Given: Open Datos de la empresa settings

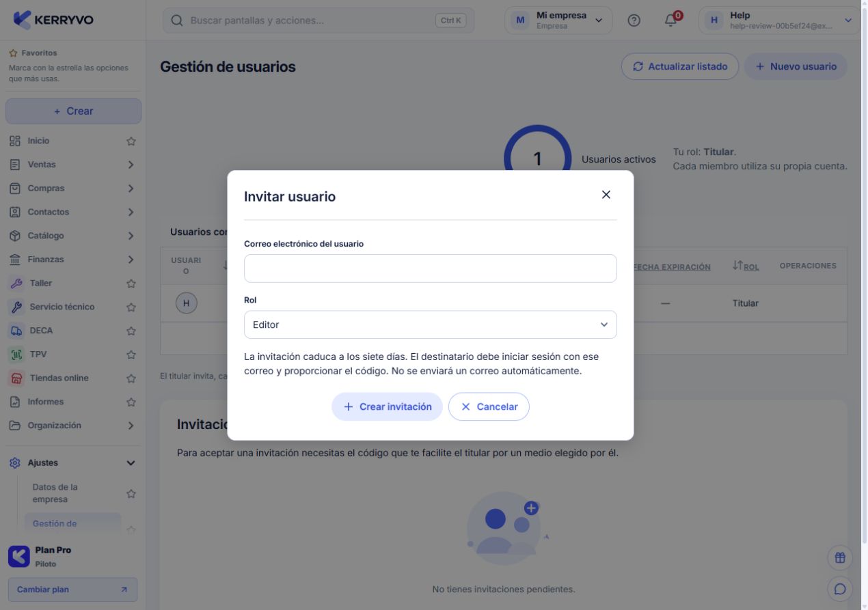Looking at the screenshot, I should (55, 493).
